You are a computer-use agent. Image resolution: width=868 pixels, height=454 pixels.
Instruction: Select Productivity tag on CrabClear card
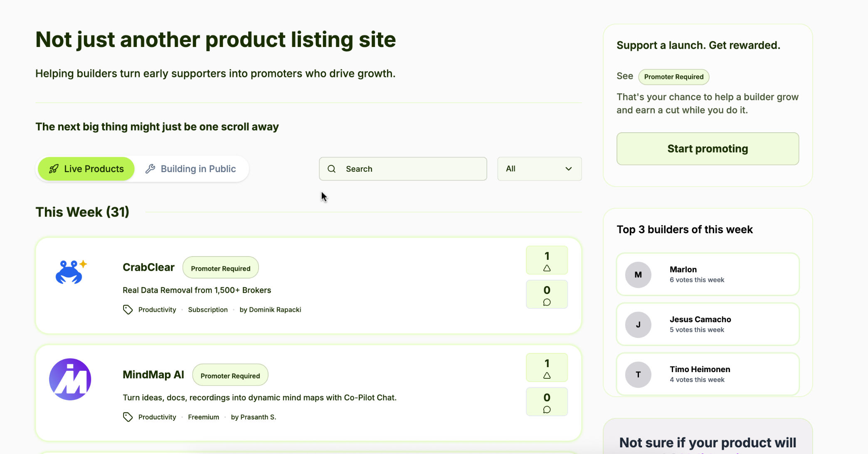pyautogui.click(x=157, y=310)
